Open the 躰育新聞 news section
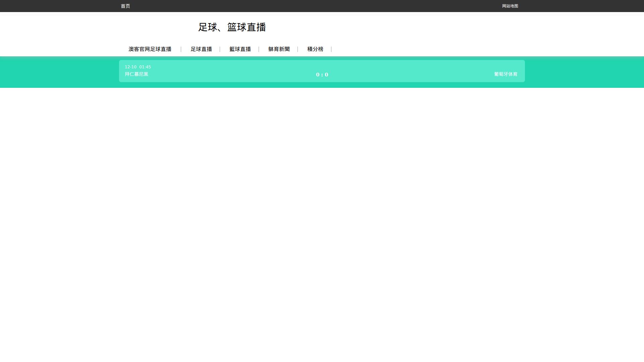Viewport: 644px width, 362px height. point(279,49)
